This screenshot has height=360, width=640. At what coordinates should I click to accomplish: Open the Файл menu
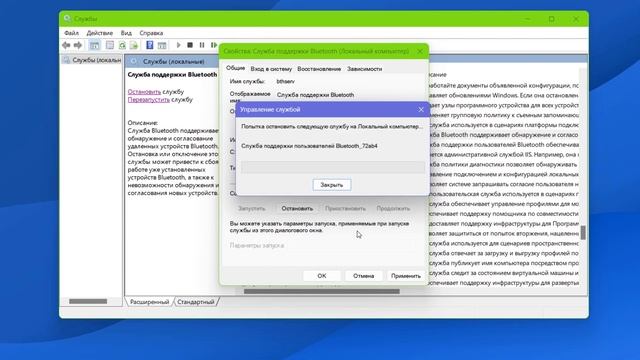(71, 33)
